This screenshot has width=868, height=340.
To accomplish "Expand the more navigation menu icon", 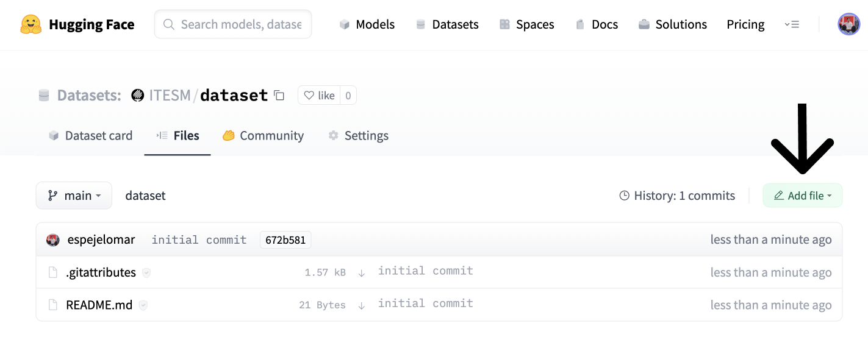I will click(791, 24).
